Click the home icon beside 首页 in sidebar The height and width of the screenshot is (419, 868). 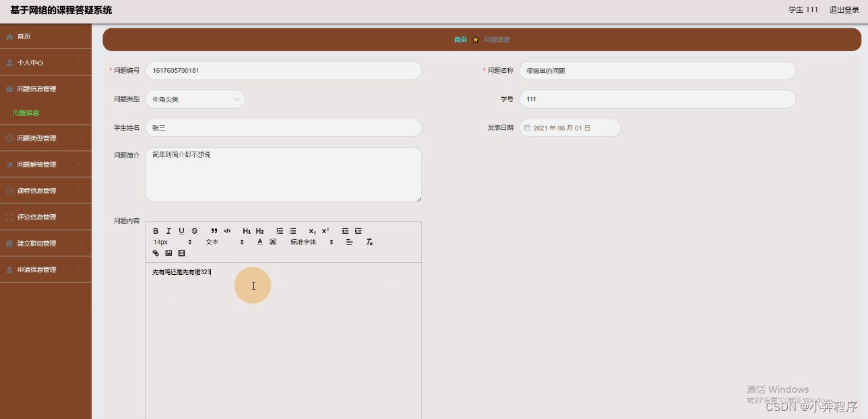click(x=9, y=36)
